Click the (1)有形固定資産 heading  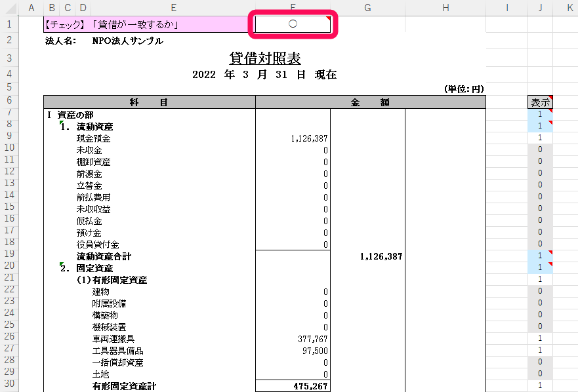[112, 280]
